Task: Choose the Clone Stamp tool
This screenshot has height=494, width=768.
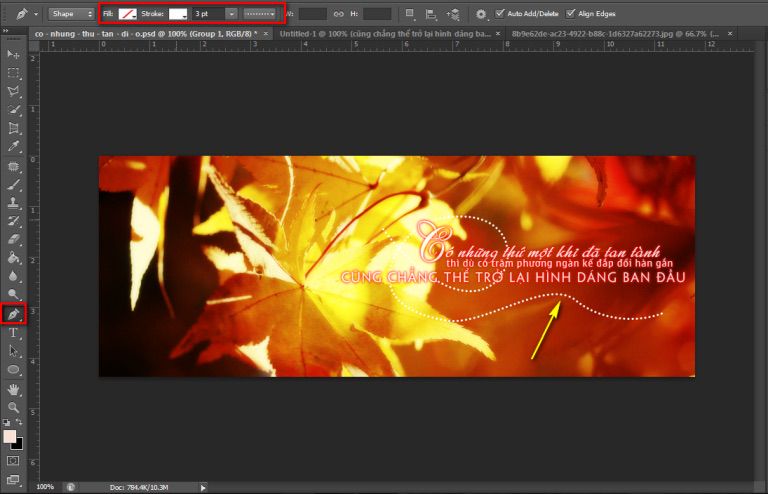Action: pyautogui.click(x=14, y=202)
